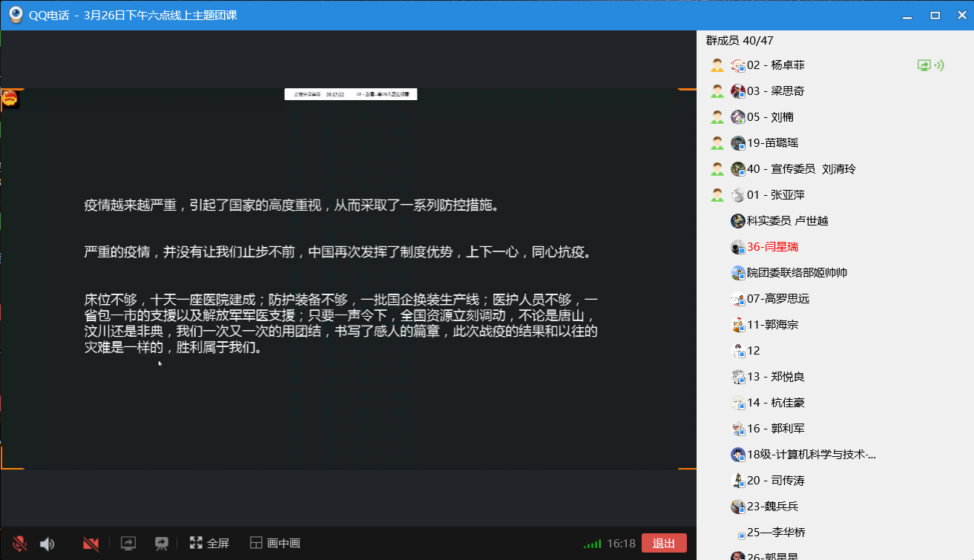Click the avatar of 科实委员 卢世越

point(737,221)
